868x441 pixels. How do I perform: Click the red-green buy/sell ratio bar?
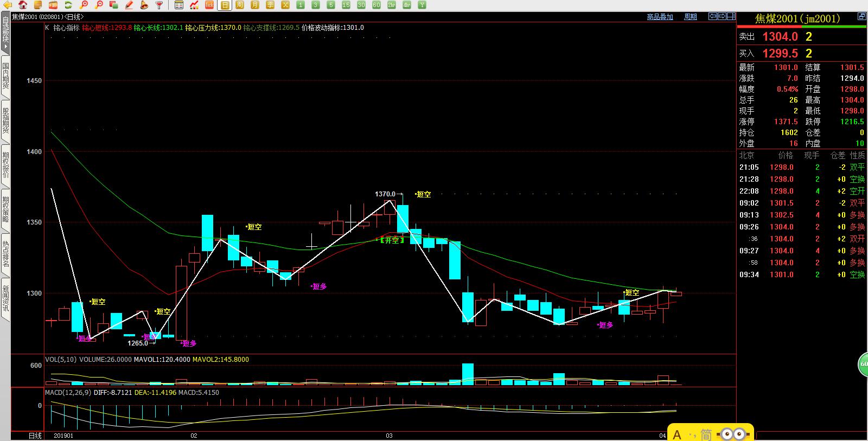(x=802, y=27)
